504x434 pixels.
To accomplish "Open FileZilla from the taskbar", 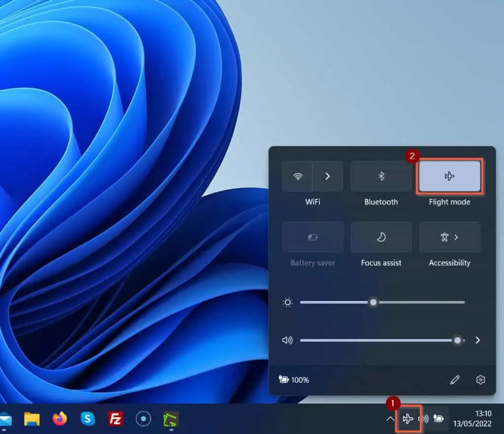I will point(116,420).
